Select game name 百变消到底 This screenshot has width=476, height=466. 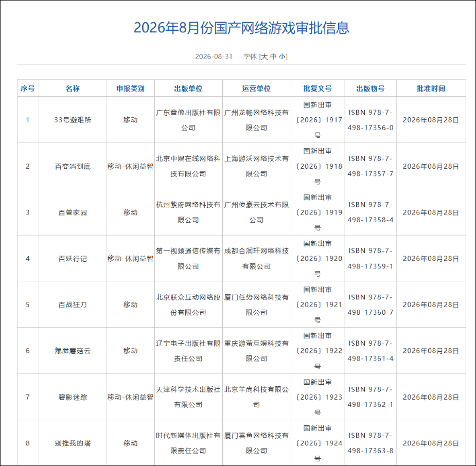tap(73, 166)
